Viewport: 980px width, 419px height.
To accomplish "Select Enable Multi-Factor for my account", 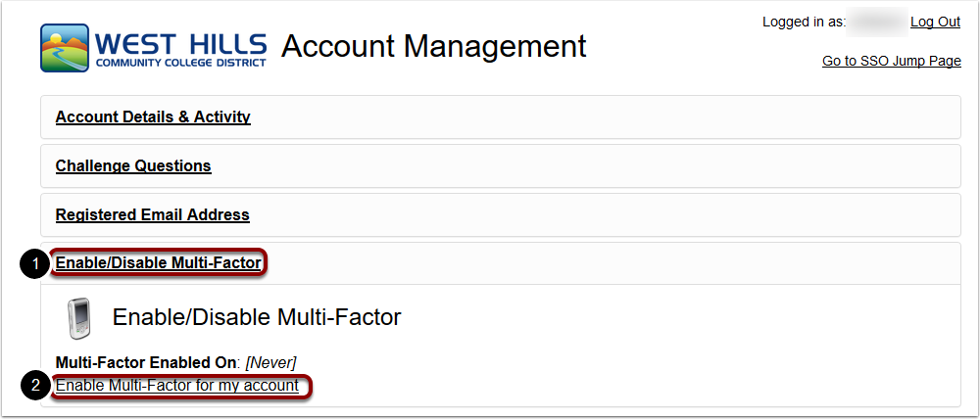I will pos(177,386).
